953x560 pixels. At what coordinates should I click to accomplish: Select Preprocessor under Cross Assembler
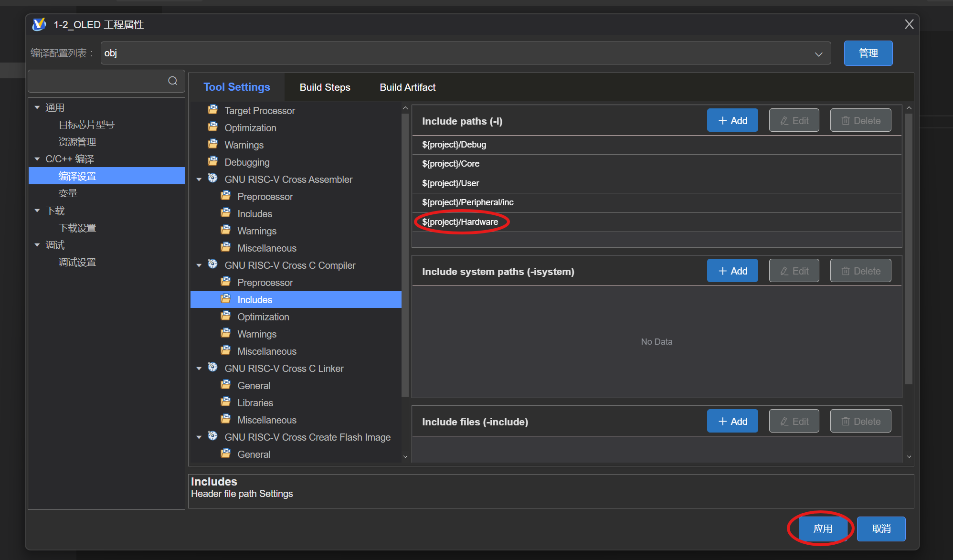[x=265, y=197]
